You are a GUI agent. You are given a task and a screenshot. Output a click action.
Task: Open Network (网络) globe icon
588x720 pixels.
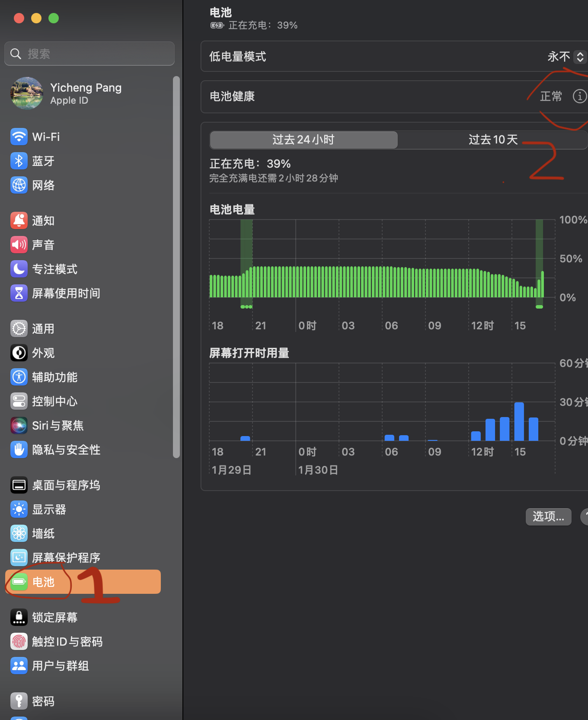click(x=19, y=185)
